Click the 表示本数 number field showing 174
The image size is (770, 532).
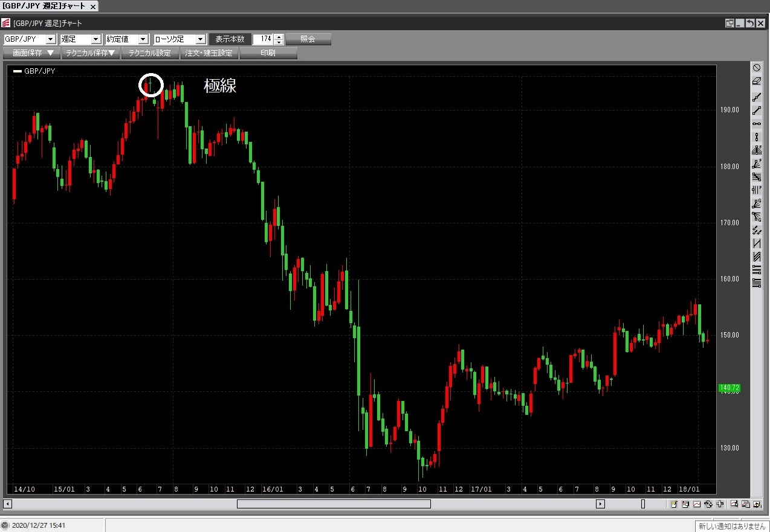coord(263,39)
